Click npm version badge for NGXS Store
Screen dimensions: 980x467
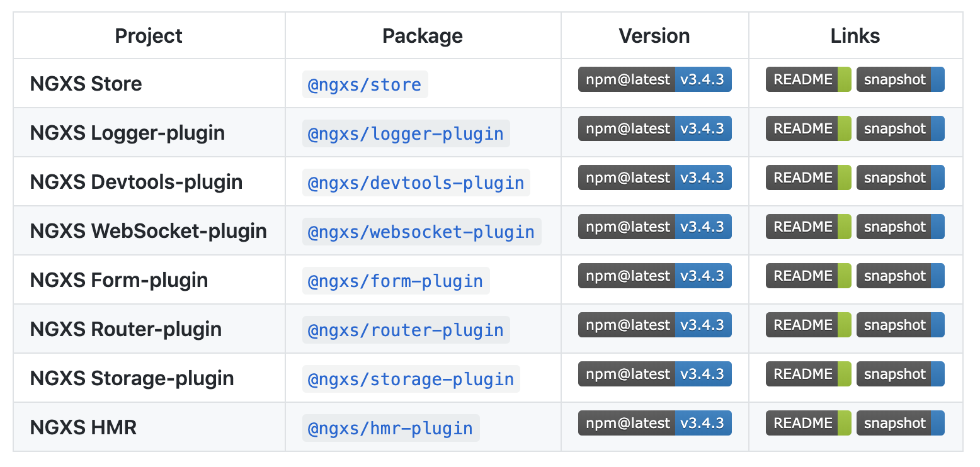pos(654,80)
